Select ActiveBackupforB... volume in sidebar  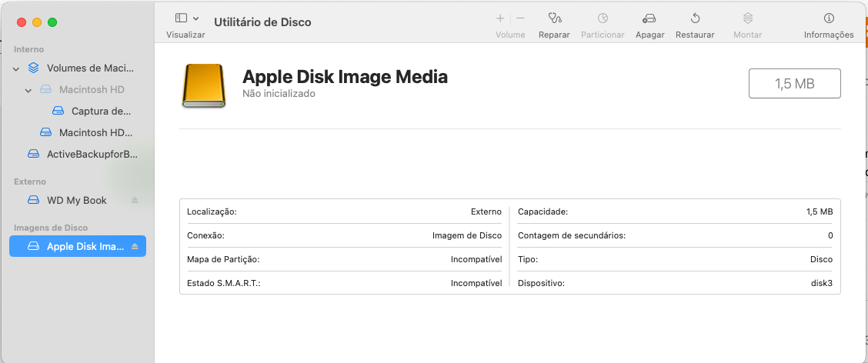tap(92, 155)
